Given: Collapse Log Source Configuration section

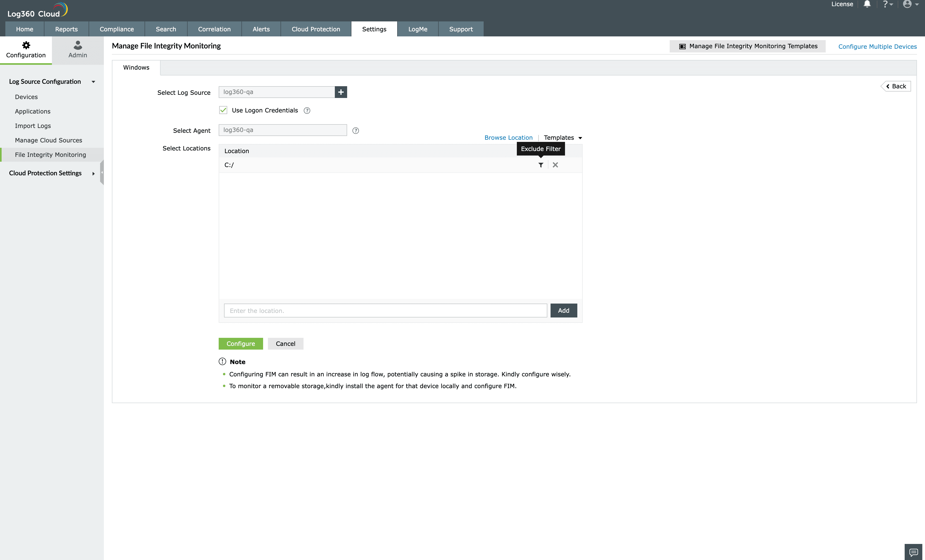Looking at the screenshot, I should coord(93,82).
